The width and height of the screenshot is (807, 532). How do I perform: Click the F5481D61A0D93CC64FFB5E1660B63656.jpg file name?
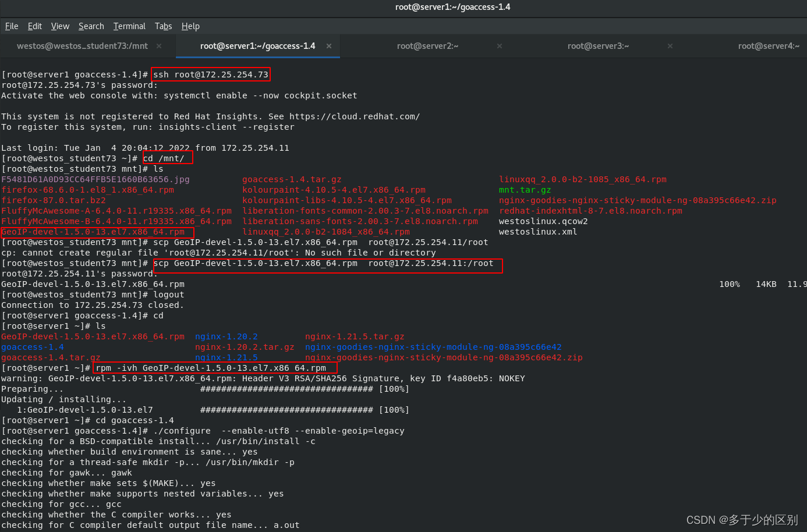point(95,179)
